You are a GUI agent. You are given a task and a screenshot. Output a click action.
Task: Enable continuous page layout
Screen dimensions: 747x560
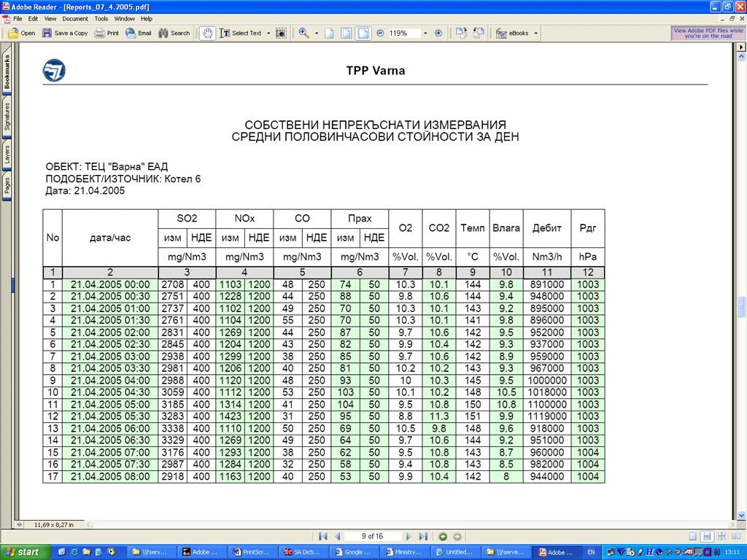708,536
